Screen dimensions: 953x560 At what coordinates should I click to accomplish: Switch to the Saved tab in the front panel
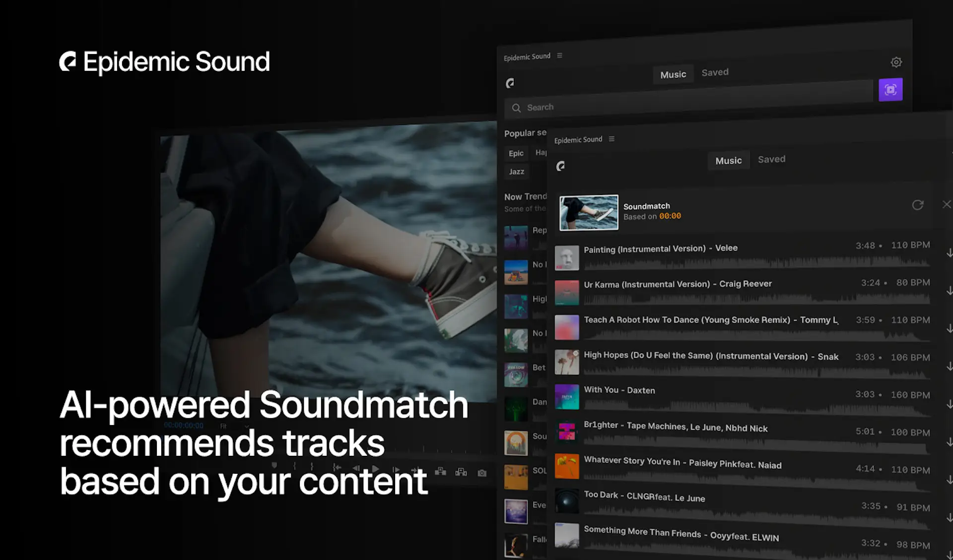click(x=771, y=159)
